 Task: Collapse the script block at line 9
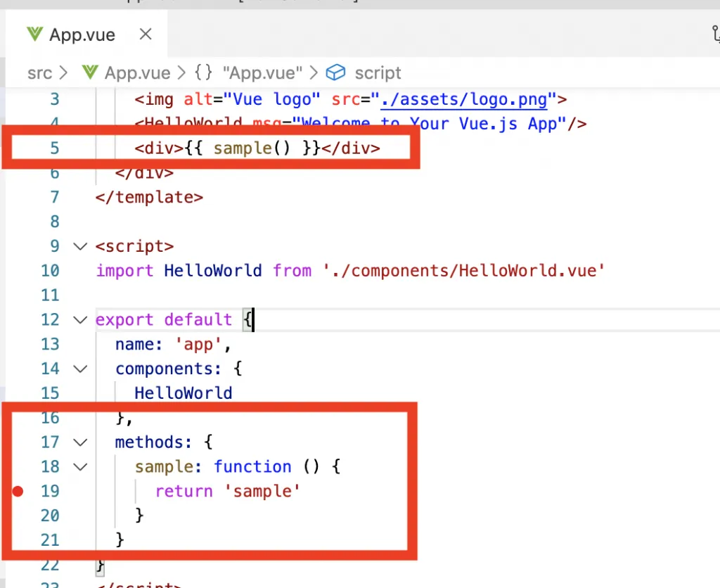coord(80,247)
